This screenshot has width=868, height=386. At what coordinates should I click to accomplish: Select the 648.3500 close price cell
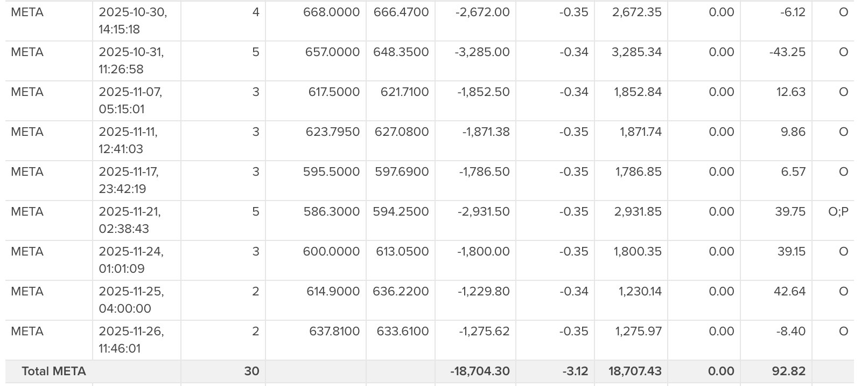tap(401, 52)
